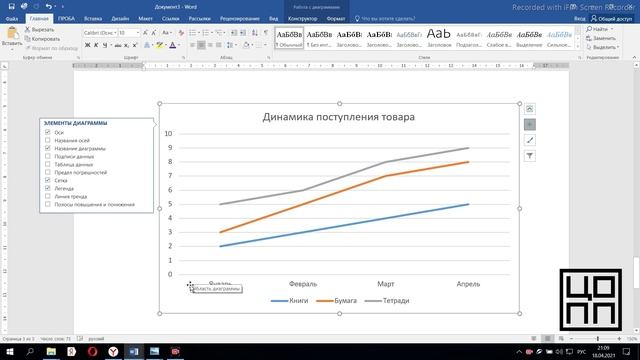The image size is (640, 360).
Task: Uncheck the Название диаграммы checkbox
Action: tap(48, 148)
